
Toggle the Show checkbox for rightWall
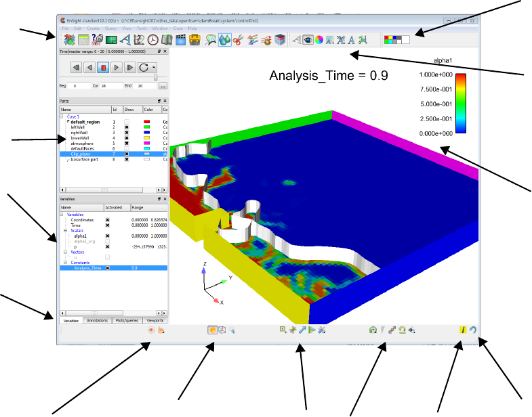(x=127, y=133)
